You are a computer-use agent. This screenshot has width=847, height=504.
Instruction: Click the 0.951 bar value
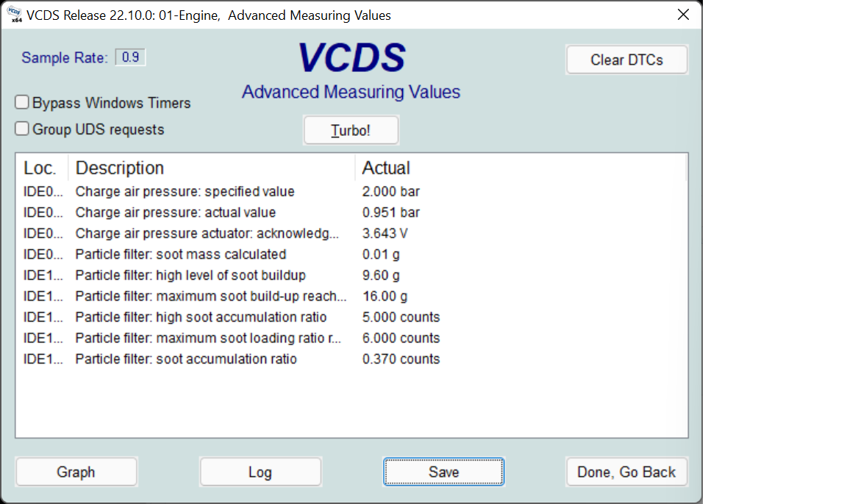(391, 212)
